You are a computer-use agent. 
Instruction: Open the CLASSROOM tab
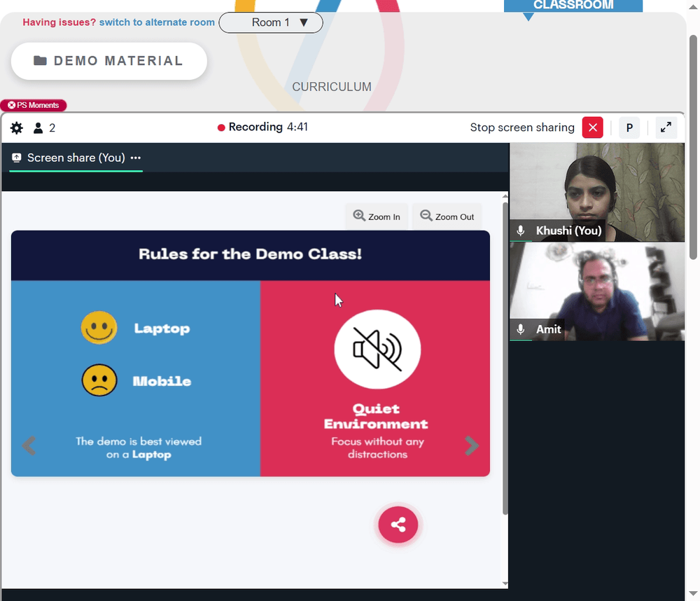coord(573,6)
